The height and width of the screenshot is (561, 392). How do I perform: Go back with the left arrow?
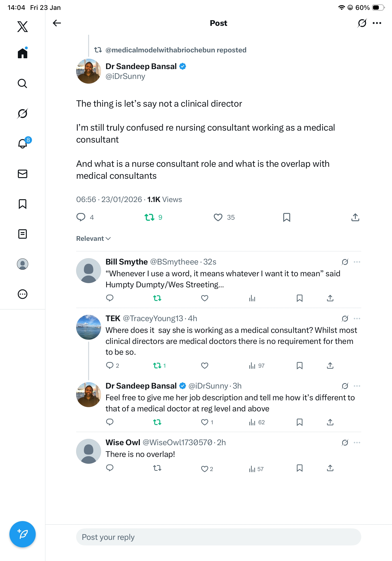(57, 23)
